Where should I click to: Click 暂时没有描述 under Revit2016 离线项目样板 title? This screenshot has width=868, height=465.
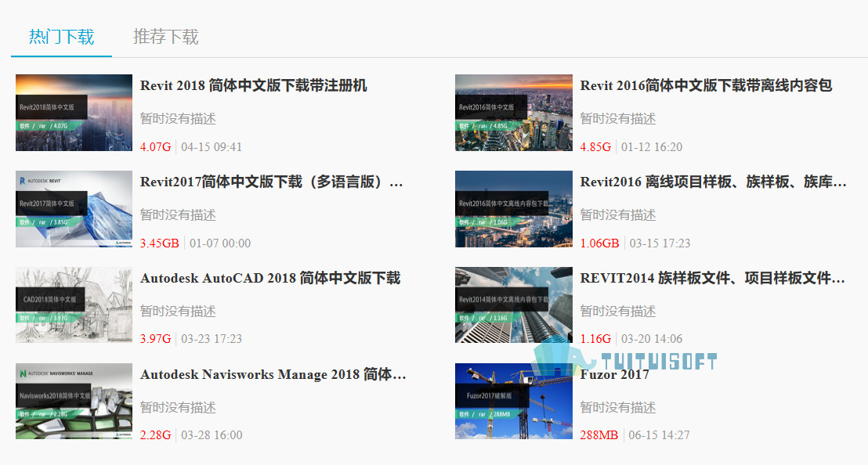click(618, 215)
